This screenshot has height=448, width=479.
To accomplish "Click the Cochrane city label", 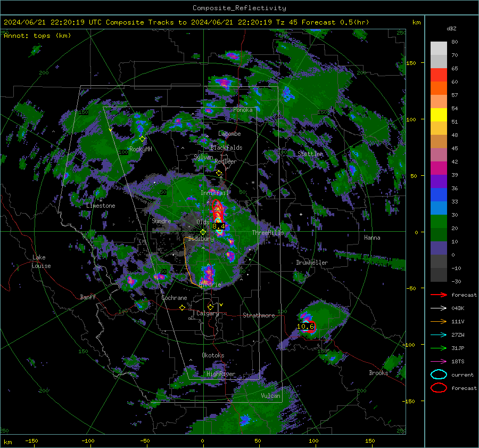I will (x=174, y=298).
